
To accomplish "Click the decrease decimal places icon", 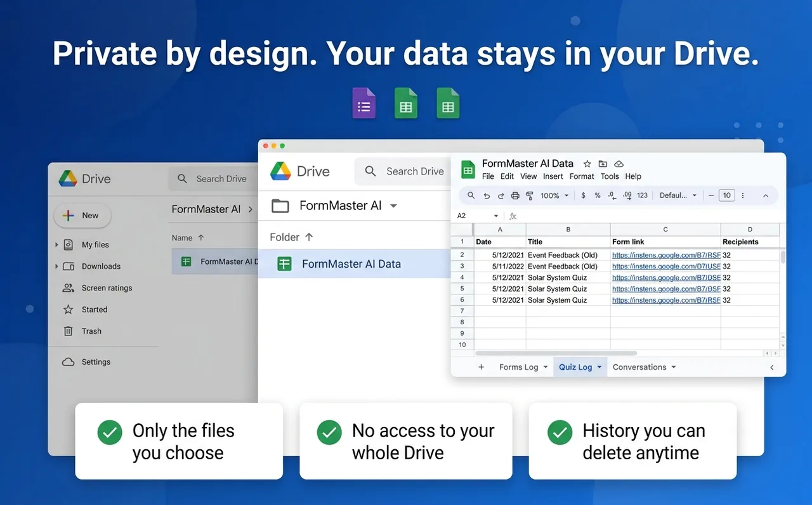I will click(x=612, y=195).
